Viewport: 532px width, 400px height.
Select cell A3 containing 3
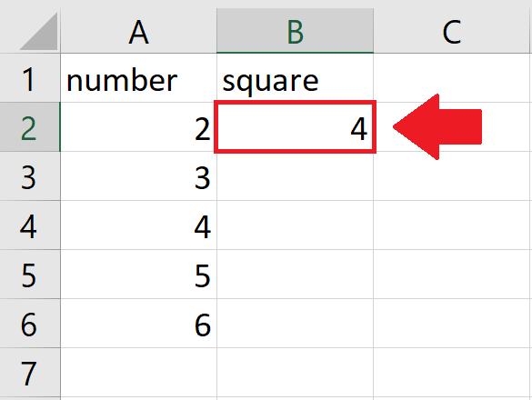[x=139, y=176]
